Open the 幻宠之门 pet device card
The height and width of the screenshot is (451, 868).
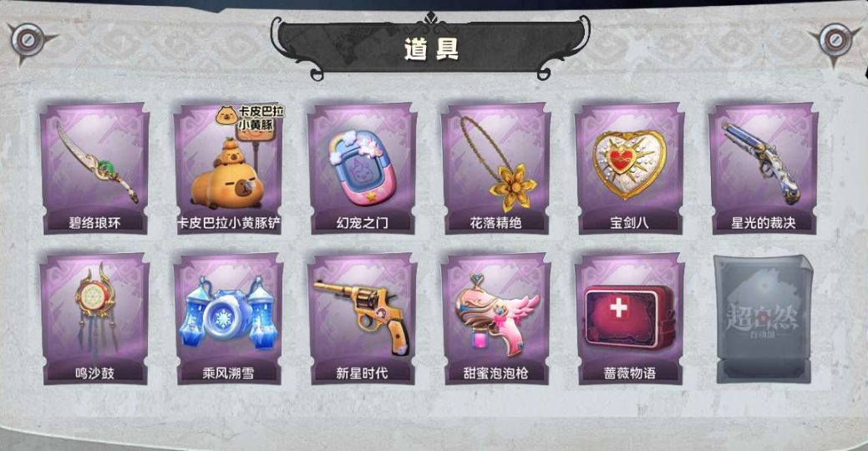click(363, 168)
